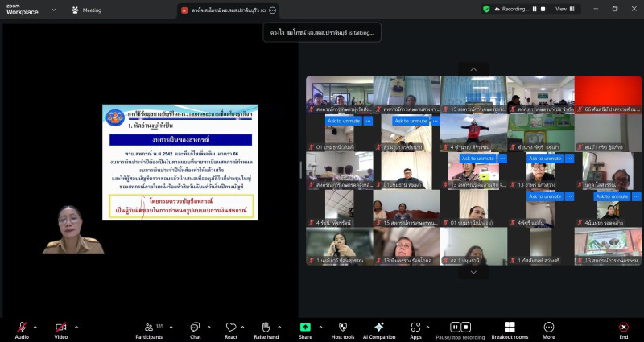
Task: Toggle camera with Video button
Action: (60, 328)
